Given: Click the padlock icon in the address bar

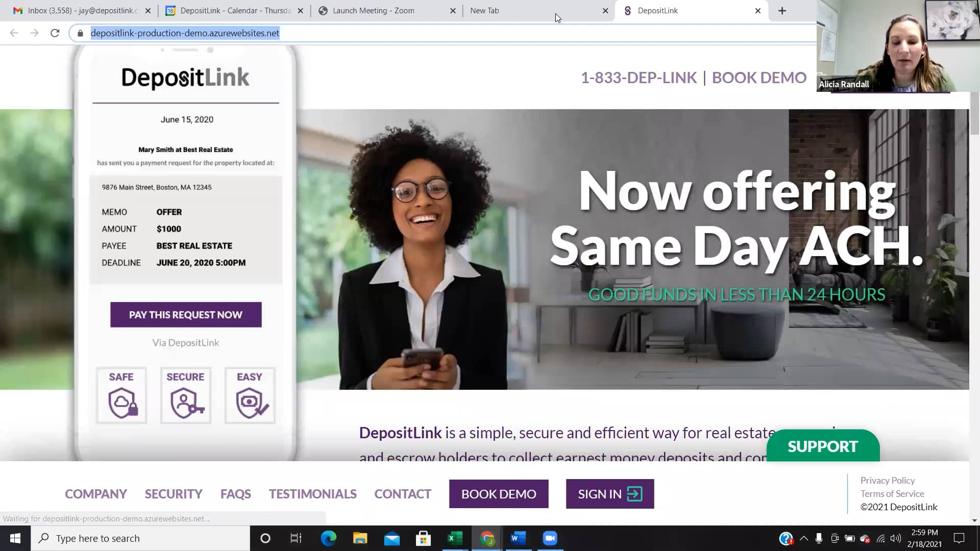Looking at the screenshot, I should point(80,33).
